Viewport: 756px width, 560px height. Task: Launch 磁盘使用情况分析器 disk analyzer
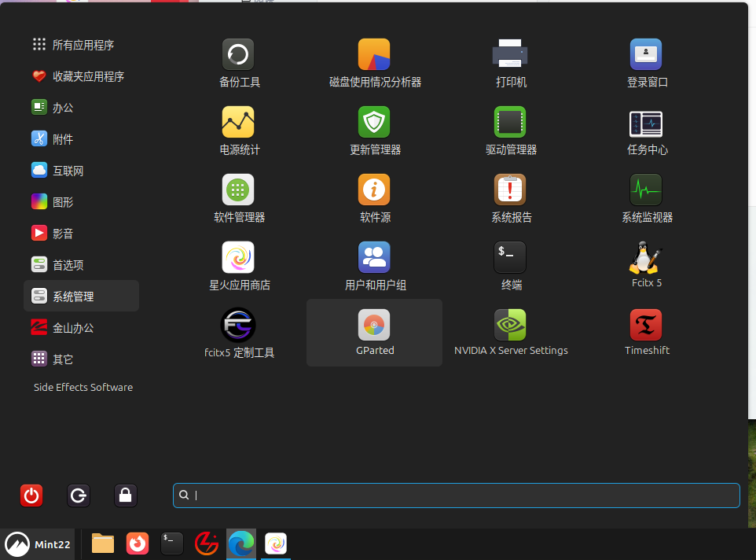pos(375,63)
